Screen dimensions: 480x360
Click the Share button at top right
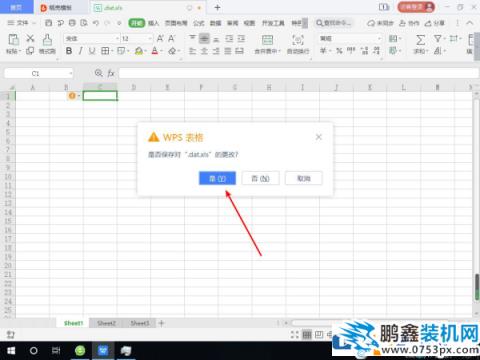pos(435,23)
